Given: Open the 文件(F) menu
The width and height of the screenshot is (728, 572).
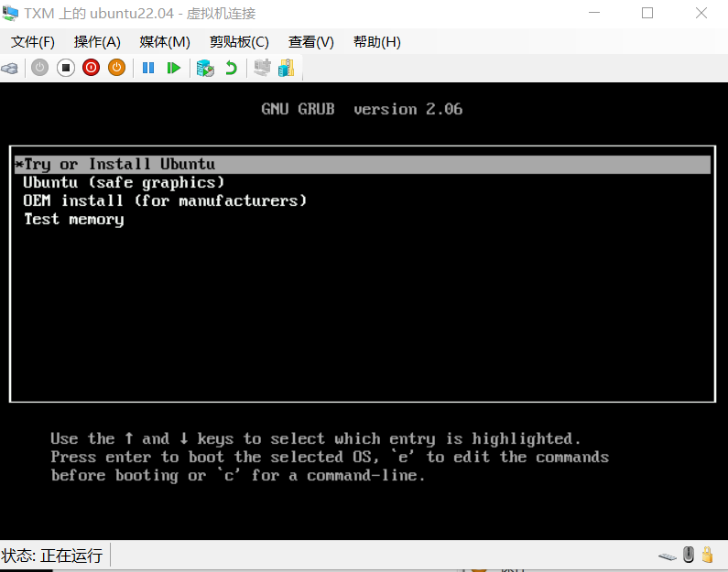Looking at the screenshot, I should pyautogui.click(x=33, y=42).
